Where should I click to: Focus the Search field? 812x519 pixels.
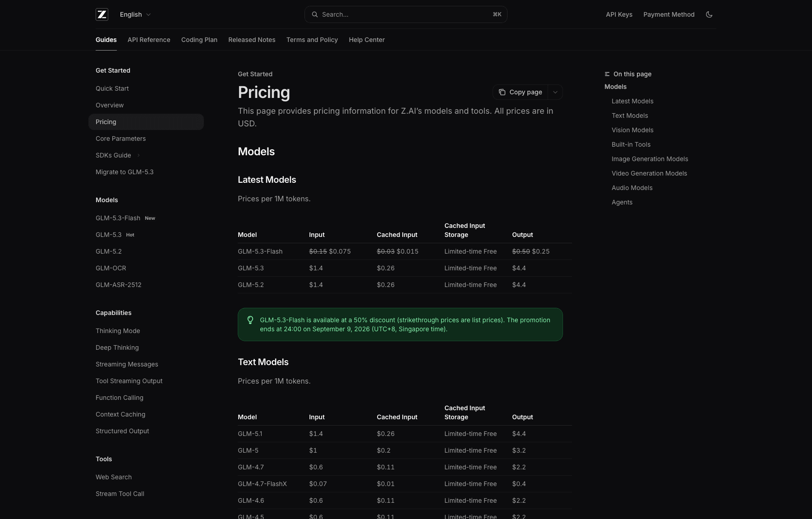pyautogui.click(x=406, y=14)
